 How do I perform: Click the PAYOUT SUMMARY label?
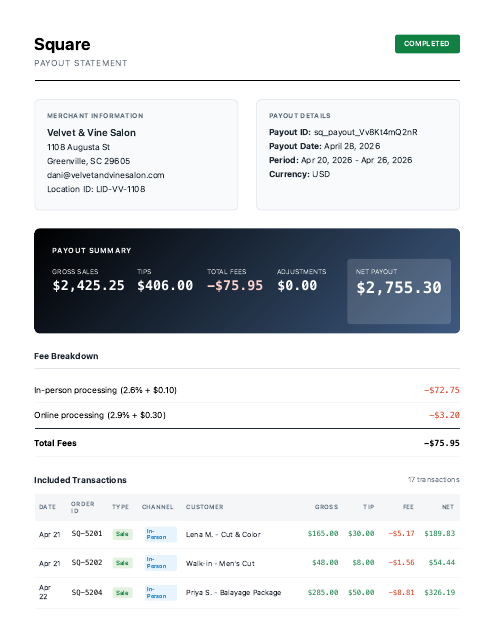(x=91, y=251)
